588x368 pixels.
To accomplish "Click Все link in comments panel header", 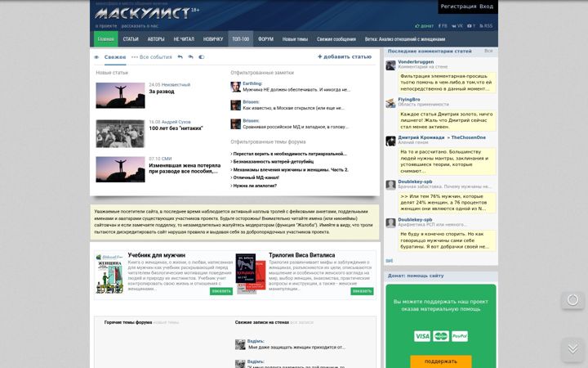I will pyautogui.click(x=488, y=51).
